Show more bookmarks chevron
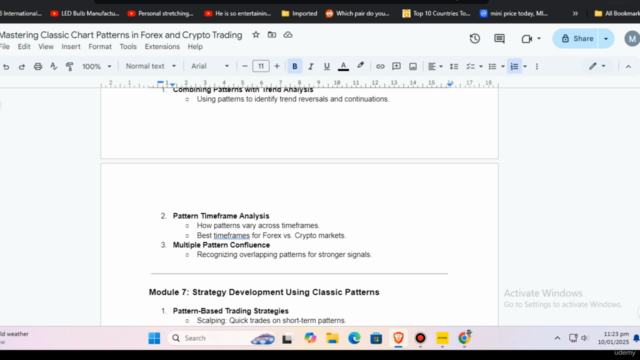640x360 pixels. coord(575,13)
